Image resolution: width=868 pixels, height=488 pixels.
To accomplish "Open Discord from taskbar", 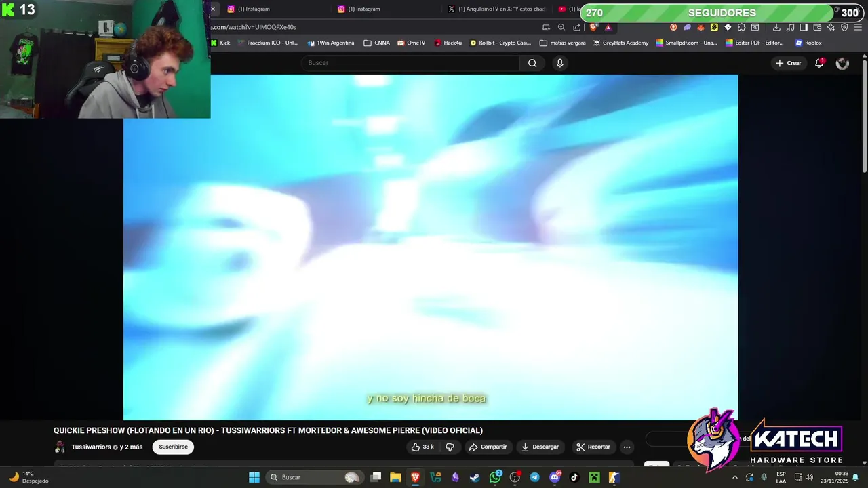I will pos(555,477).
